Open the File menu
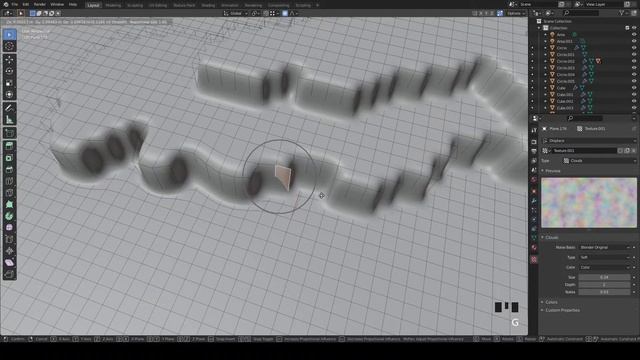Screen dimensions: 640x360 pyautogui.click(x=15, y=4)
